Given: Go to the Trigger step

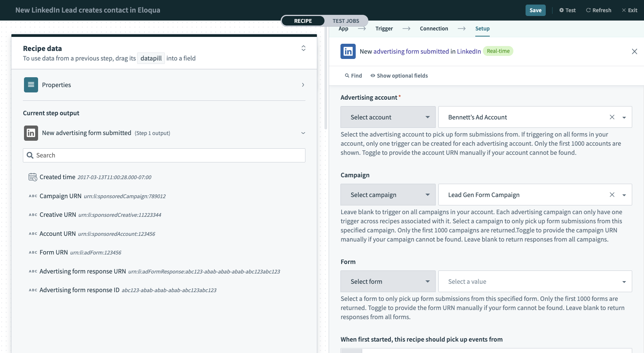Looking at the screenshot, I should tap(384, 29).
